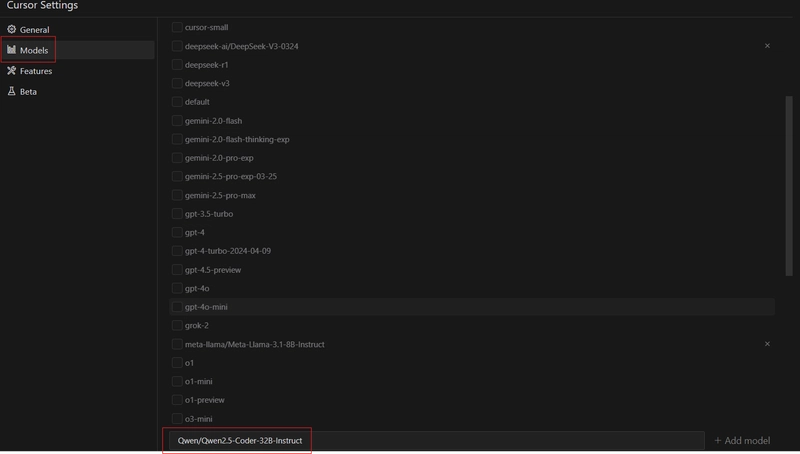Click the gpt-4o-mini model name
Screen dimensions: 800x454
tap(206, 307)
